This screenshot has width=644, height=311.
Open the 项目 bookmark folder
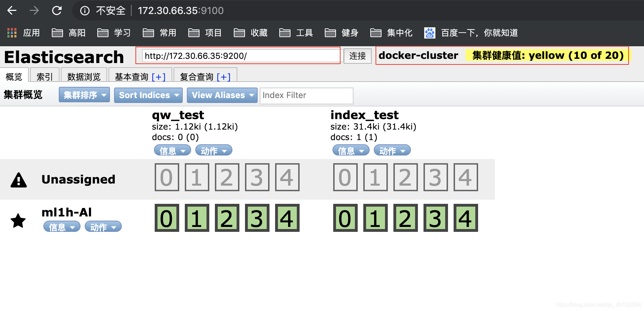(205, 33)
